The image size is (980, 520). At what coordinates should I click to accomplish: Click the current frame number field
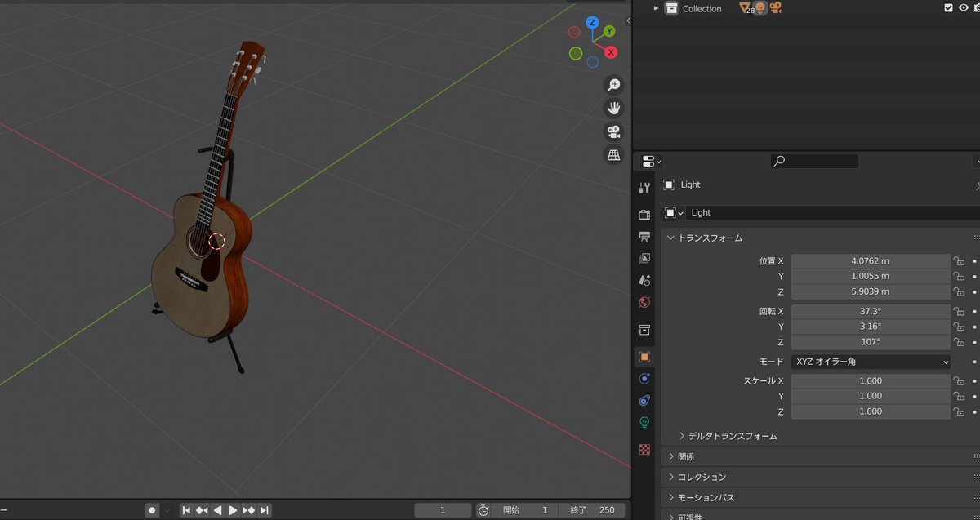click(442, 509)
